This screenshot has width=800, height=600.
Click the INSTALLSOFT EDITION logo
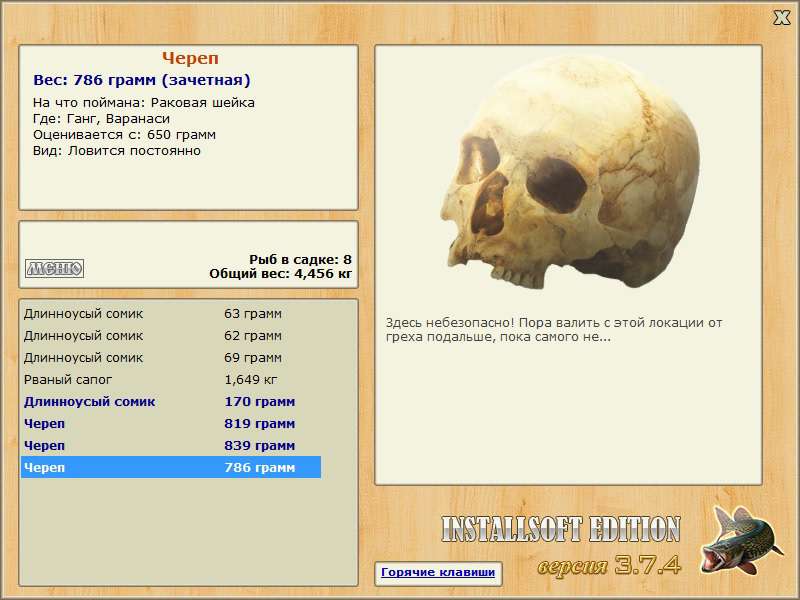pyautogui.click(x=560, y=529)
